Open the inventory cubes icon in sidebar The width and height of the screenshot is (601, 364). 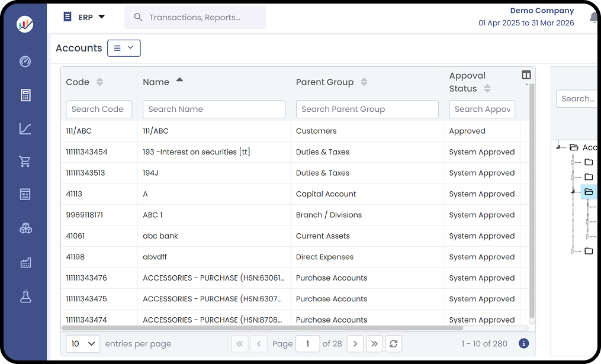tap(25, 228)
